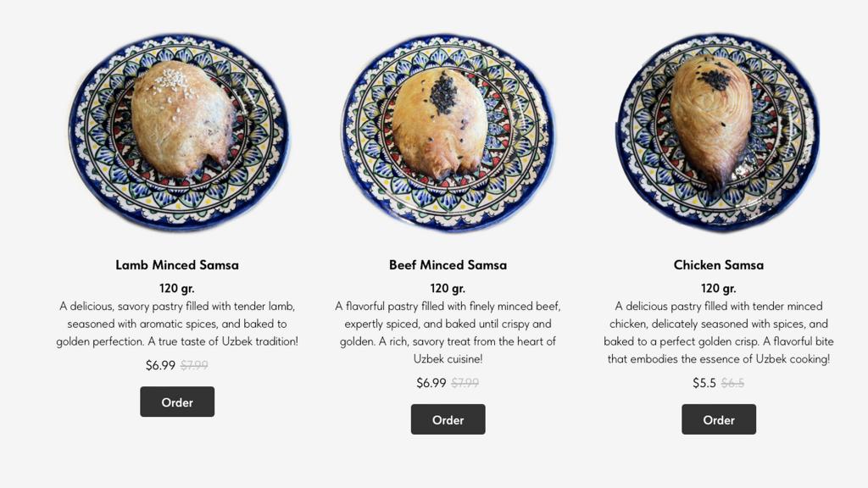Screen dimensions: 868x488
Task: Select the Beef Minced Samsa title
Action: (x=448, y=264)
